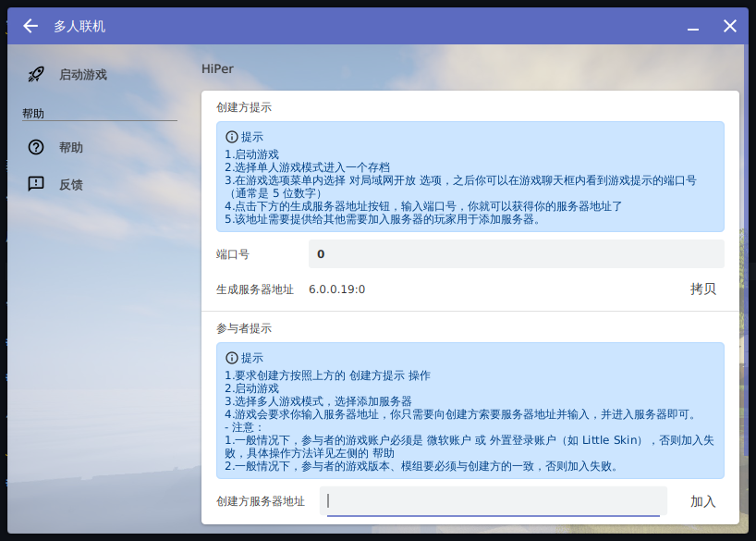
Task: Click hint line 2.选择单人游戏模式进入一个存档
Action: (307, 167)
